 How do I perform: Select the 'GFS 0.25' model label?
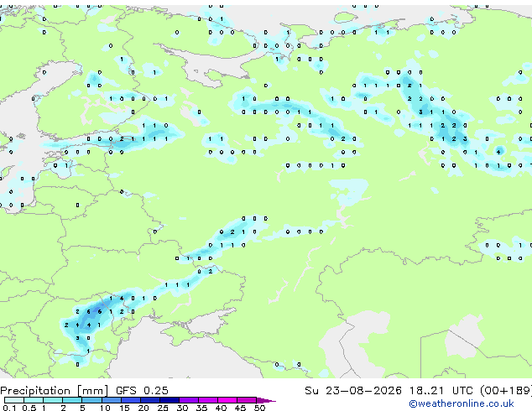[142, 390]
